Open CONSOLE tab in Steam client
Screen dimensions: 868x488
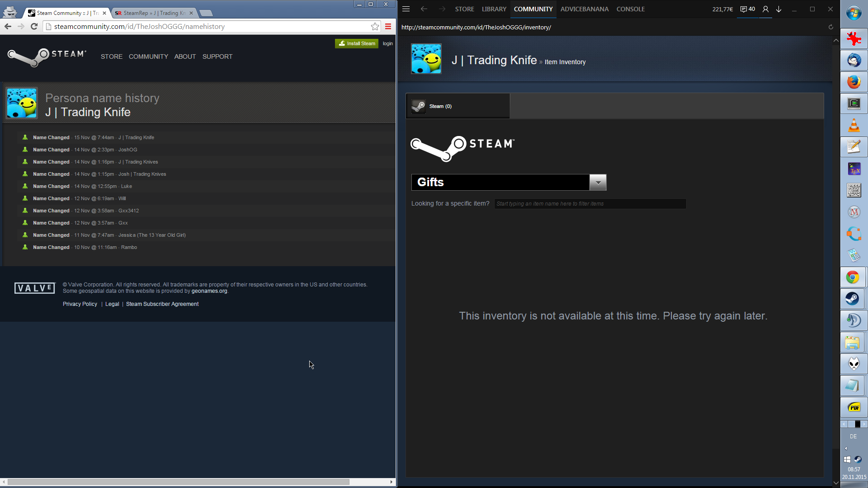[630, 9]
